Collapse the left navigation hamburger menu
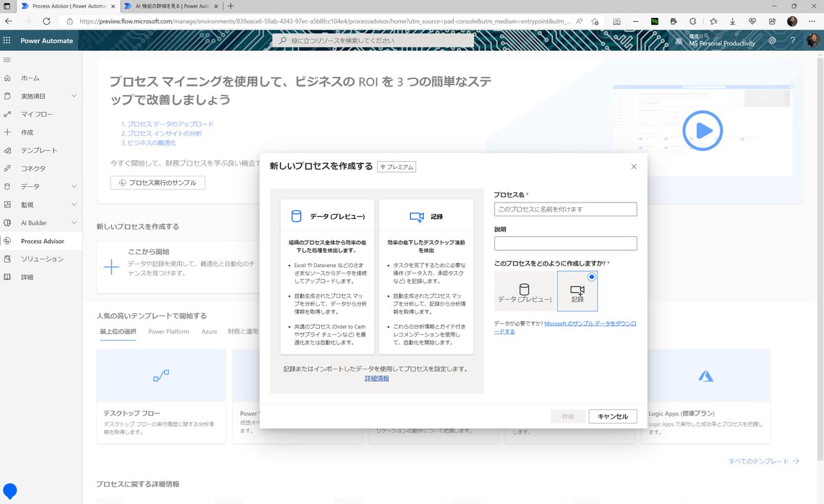 click(8, 60)
